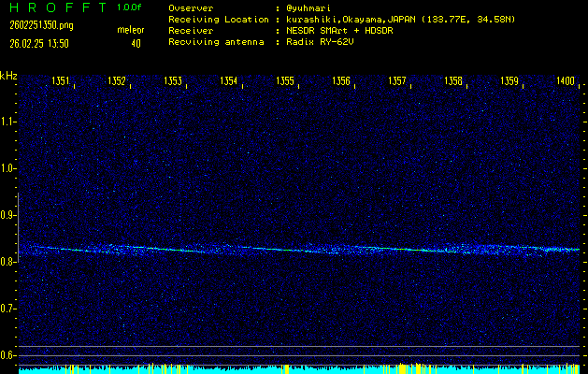Viewport: 588px width, 374px height.
Task: Click the green signal trace on spectrogram
Action: [280, 251]
